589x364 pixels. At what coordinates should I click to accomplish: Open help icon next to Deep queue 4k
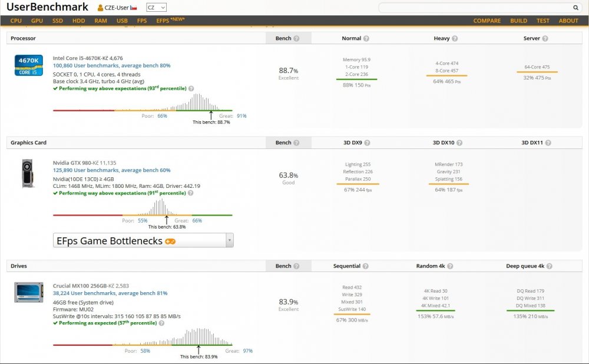549,266
